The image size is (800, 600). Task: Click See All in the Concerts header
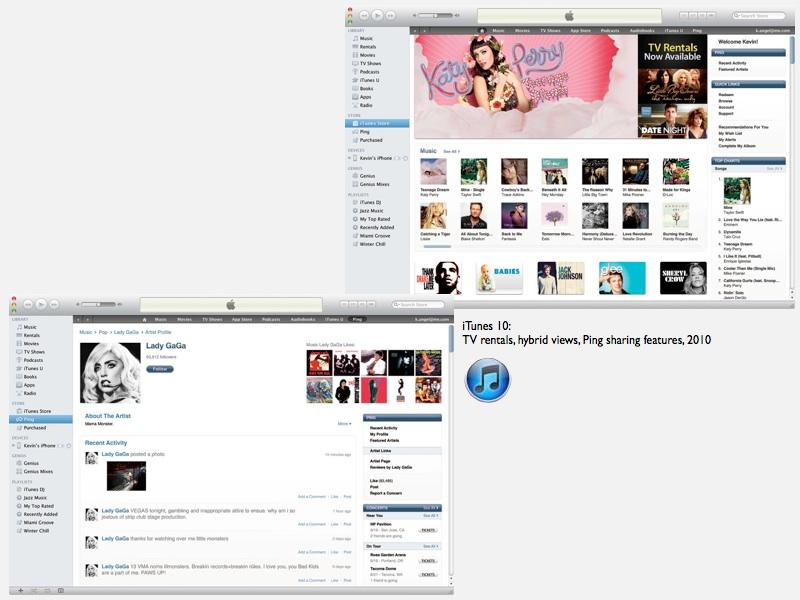[x=431, y=508]
